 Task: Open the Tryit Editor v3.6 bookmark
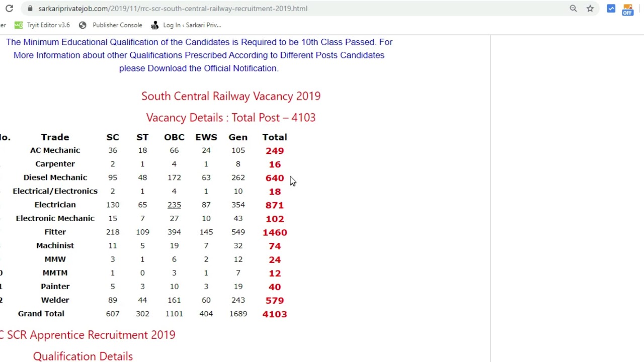click(x=42, y=25)
